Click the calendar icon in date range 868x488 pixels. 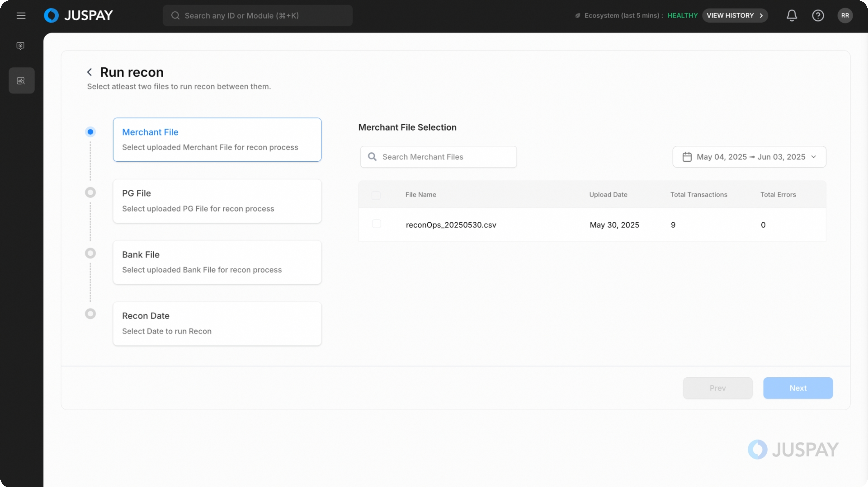click(x=687, y=157)
